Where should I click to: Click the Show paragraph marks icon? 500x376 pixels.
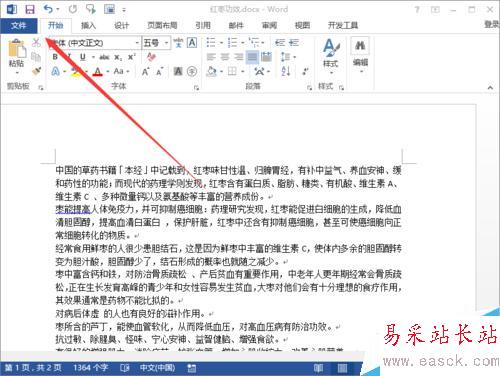[x=305, y=71]
